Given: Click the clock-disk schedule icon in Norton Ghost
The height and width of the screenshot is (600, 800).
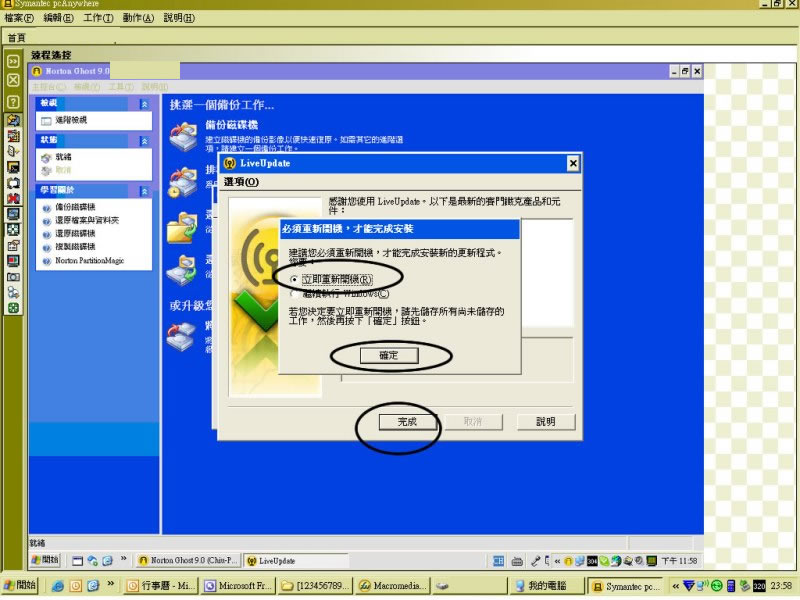Looking at the screenshot, I should point(183,182).
